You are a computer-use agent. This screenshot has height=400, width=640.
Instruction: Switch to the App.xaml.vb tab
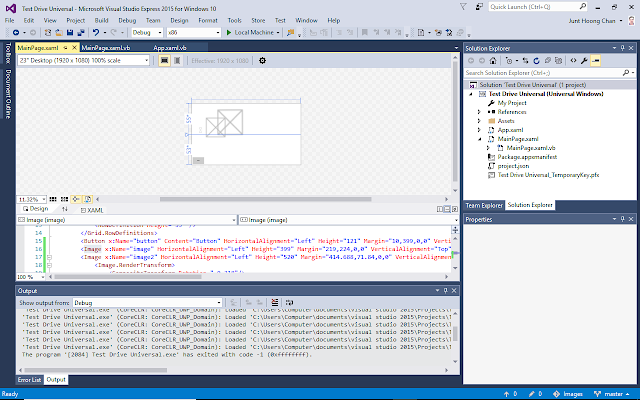(170, 48)
